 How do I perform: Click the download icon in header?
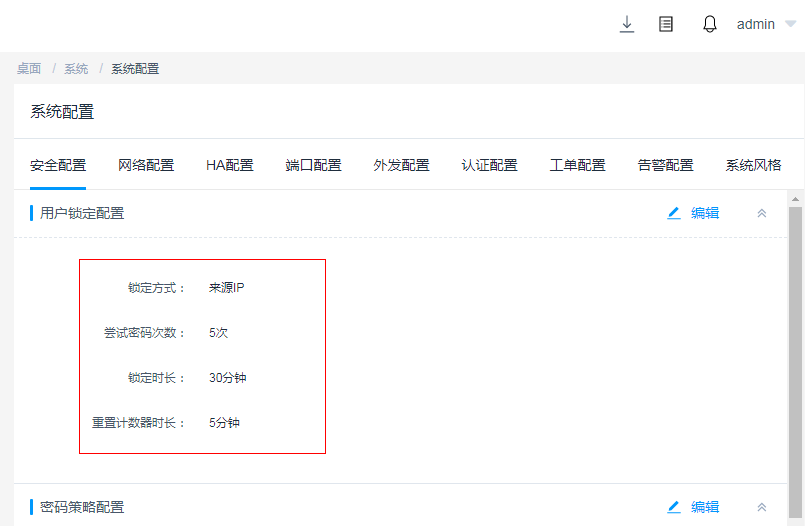tap(627, 24)
